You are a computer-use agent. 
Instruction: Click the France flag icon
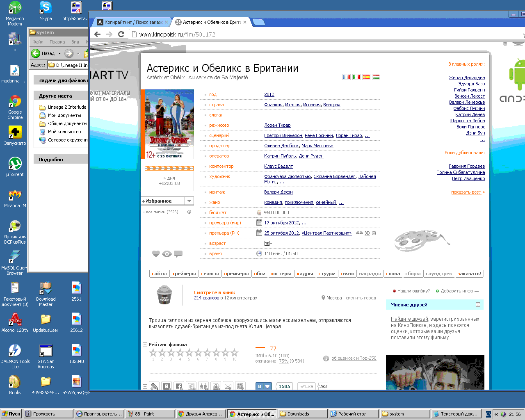point(347,77)
